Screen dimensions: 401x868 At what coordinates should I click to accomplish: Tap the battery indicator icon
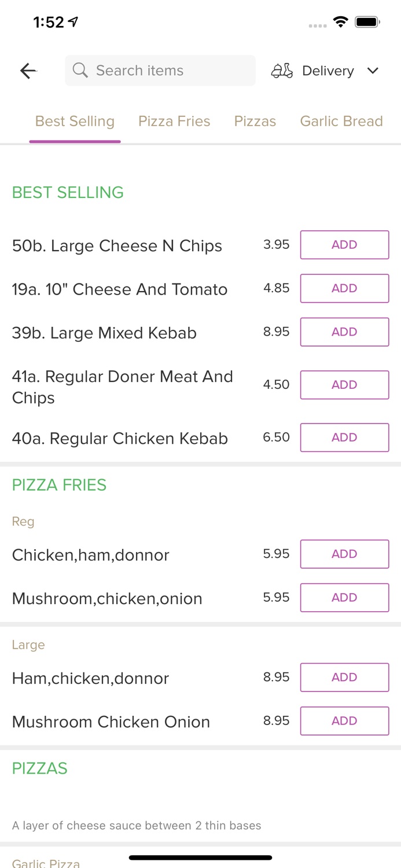(367, 21)
